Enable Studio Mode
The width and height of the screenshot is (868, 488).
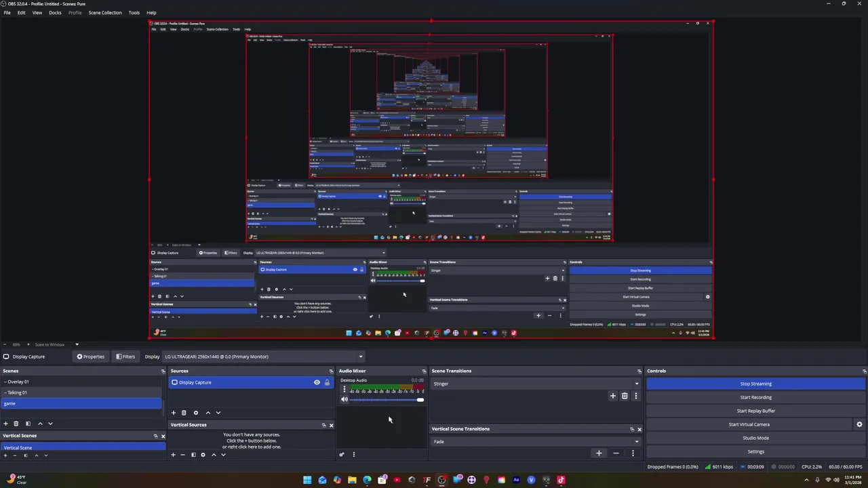(x=755, y=438)
